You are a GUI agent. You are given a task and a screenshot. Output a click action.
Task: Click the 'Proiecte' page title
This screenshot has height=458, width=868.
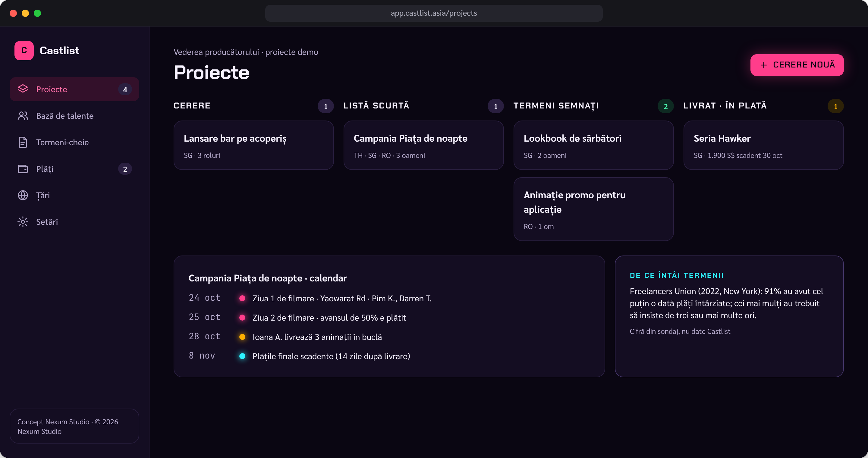pos(211,72)
